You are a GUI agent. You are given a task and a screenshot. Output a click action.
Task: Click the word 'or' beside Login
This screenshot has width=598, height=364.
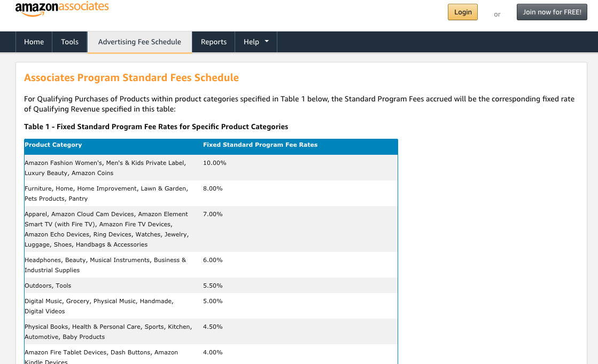tap(497, 14)
